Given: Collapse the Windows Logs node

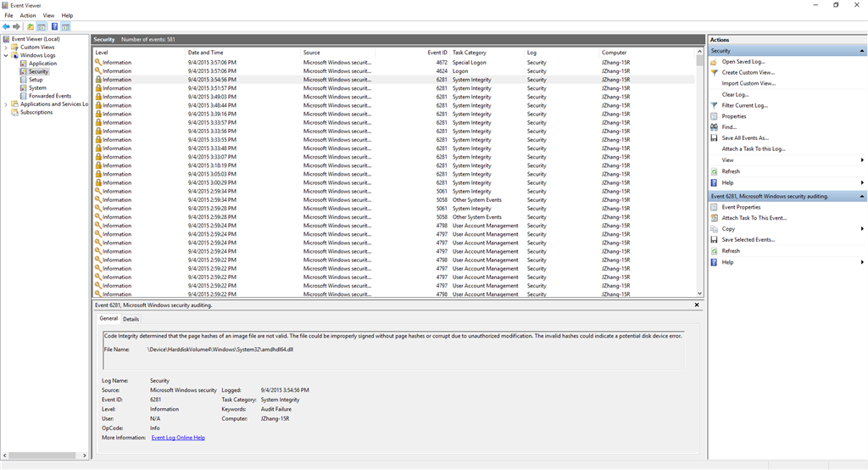Looking at the screenshot, I should click(6, 55).
